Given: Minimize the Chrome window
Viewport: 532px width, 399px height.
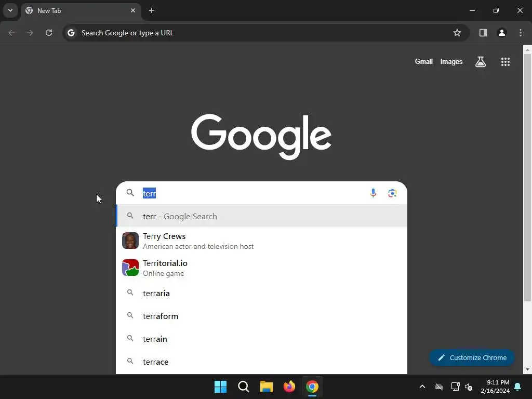Looking at the screenshot, I should click(472, 10).
